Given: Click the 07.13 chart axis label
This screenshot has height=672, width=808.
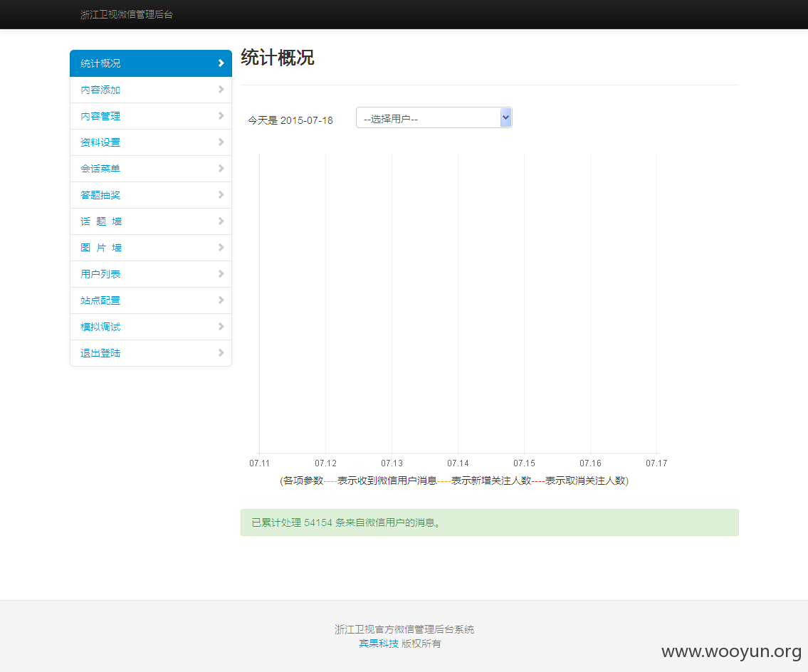Looking at the screenshot, I should (x=392, y=463).
